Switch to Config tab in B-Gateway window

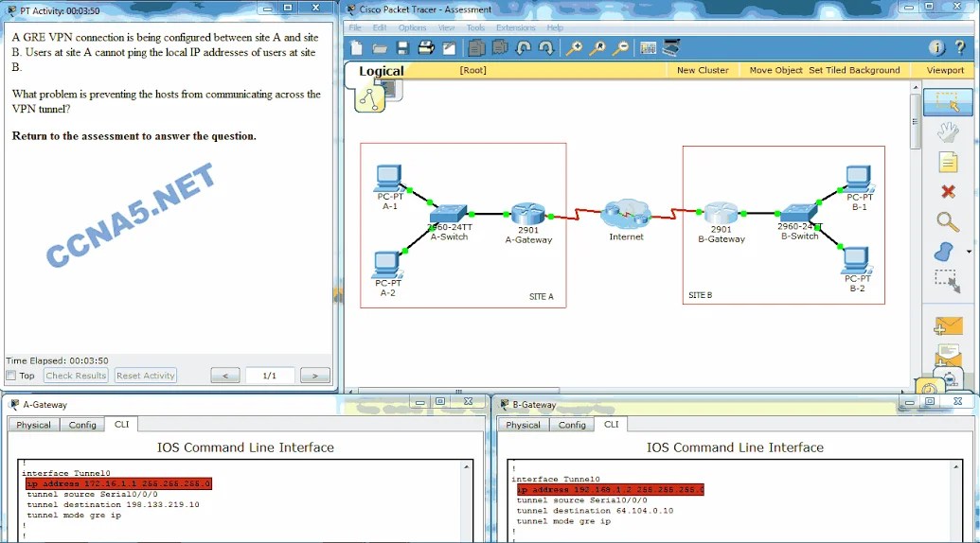(572, 425)
